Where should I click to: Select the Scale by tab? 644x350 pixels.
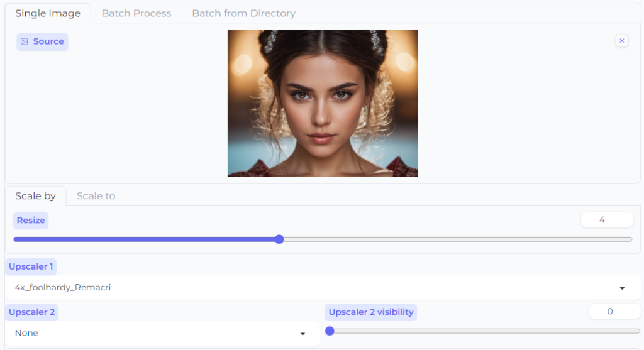(35, 195)
